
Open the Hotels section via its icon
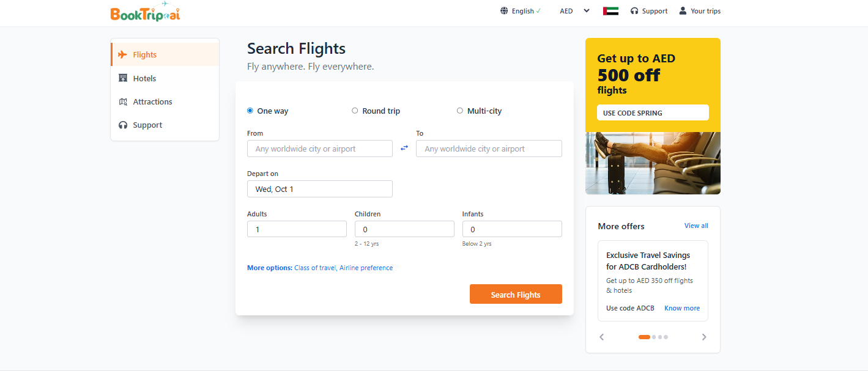124,78
